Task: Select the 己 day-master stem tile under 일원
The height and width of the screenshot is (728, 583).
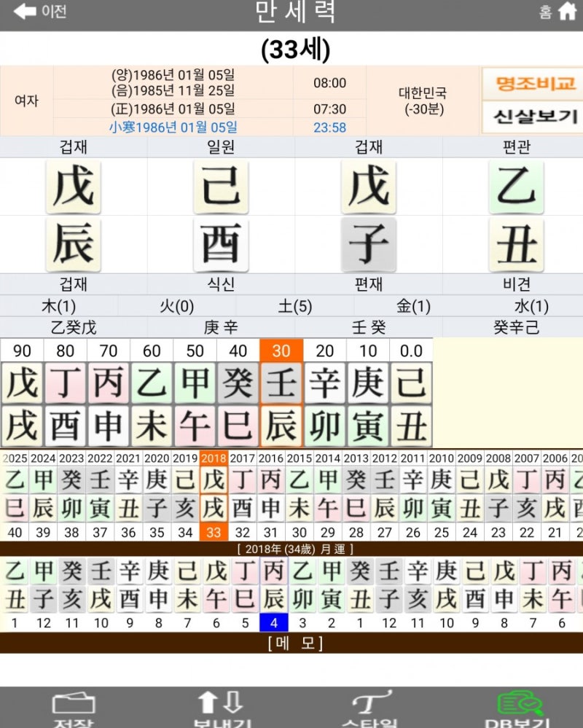Action: (x=221, y=187)
